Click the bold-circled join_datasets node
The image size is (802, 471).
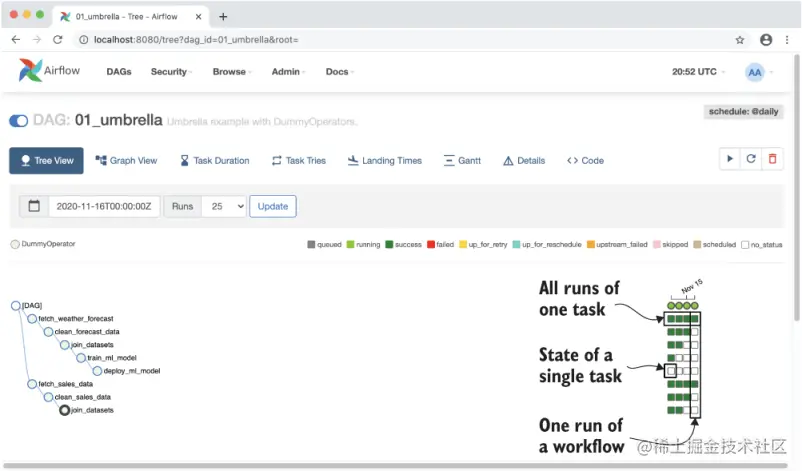[64, 410]
